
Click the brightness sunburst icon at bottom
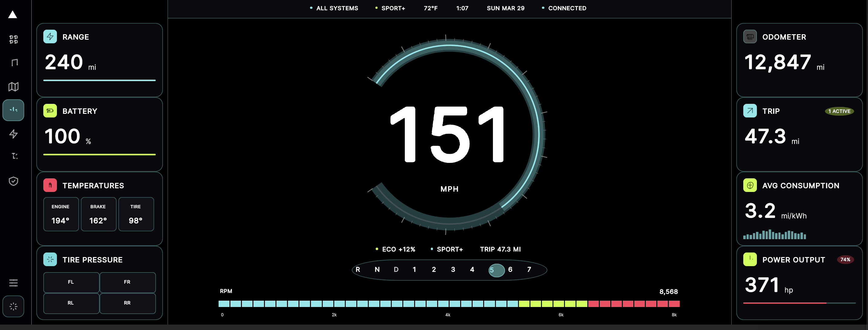click(14, 306)
